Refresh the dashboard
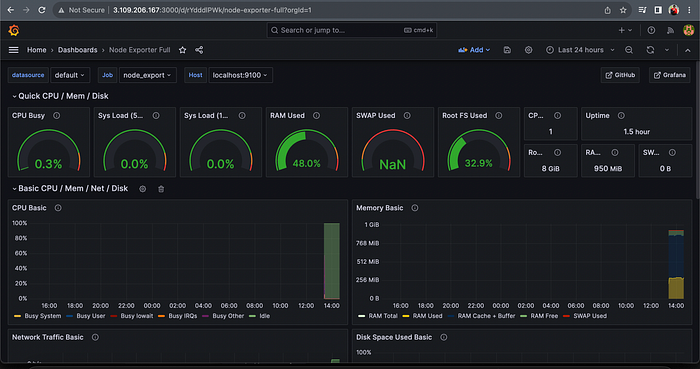 pos(650,50)
